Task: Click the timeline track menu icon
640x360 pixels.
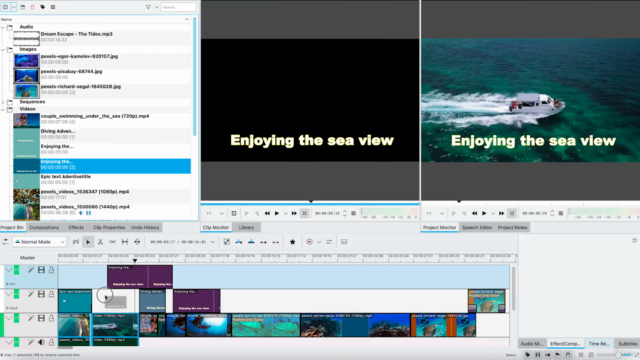Action: pos(5,242)
